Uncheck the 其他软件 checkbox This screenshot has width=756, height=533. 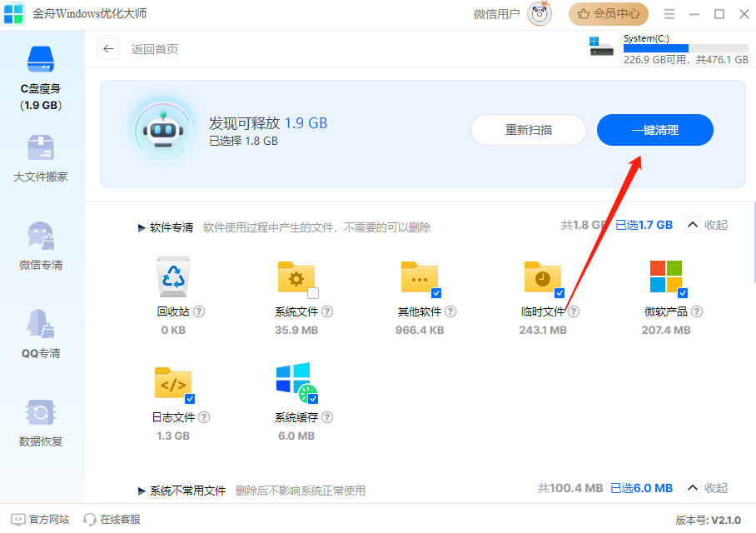(436, 293)
